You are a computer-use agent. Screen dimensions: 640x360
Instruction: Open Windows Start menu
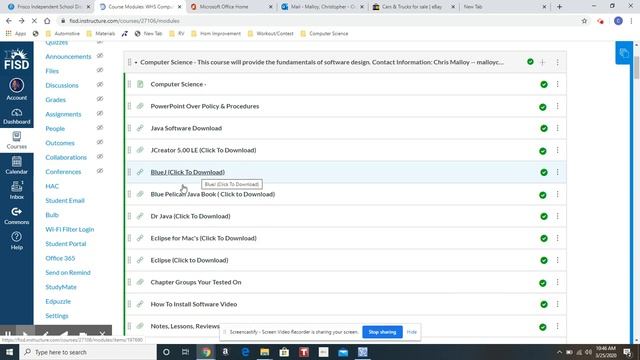coord(9,352)
